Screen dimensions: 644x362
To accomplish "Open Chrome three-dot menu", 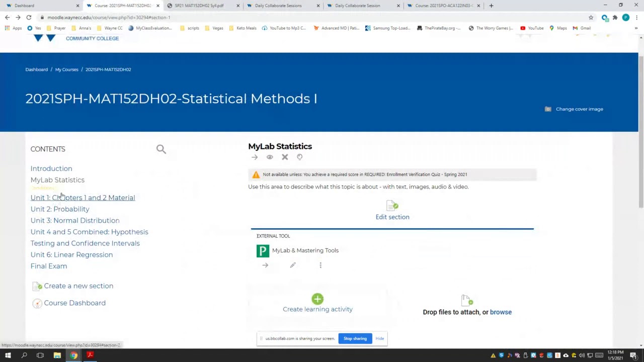I will click(x=636, y=17).
